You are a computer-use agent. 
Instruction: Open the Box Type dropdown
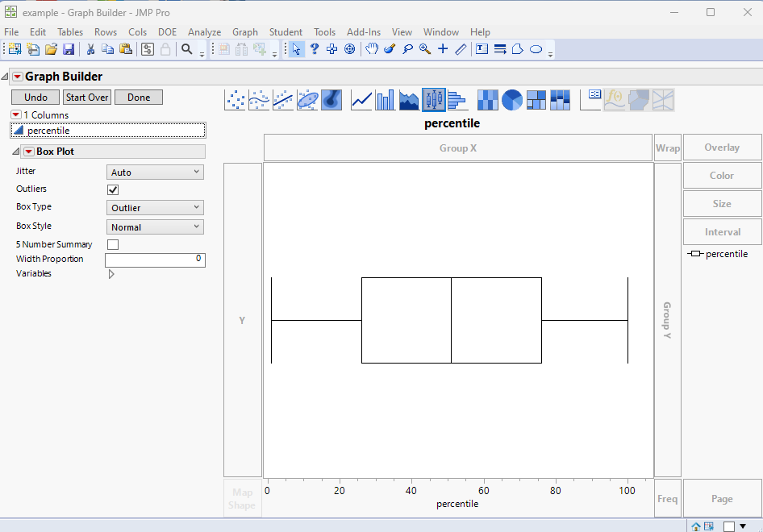[x=155, y=208]
